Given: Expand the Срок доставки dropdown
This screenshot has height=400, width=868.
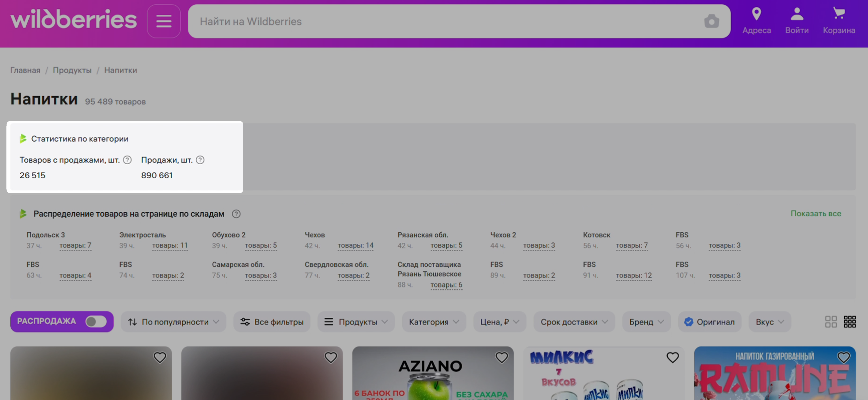Looking at the screenshot, I should coord(574,322).
